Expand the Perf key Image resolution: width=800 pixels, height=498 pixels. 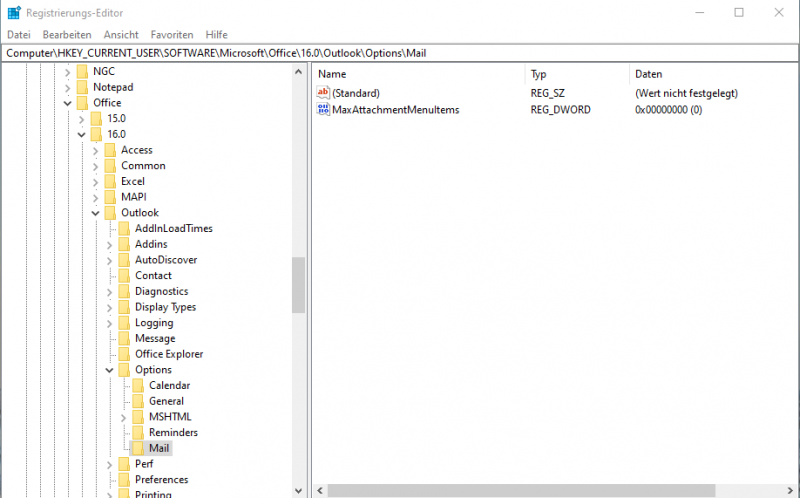click(x=109, y=465)
